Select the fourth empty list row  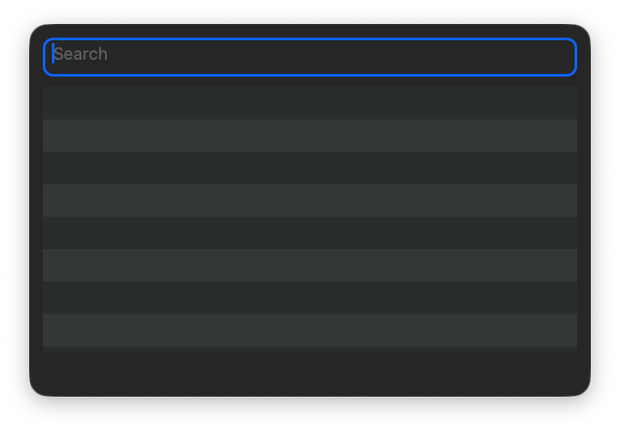click(x=310, y=200)
